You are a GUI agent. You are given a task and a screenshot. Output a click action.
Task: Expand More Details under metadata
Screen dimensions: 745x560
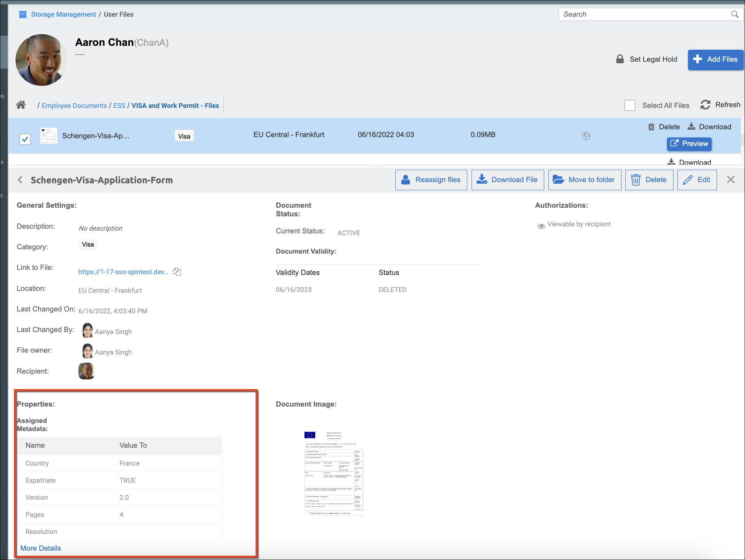(40, 548)
